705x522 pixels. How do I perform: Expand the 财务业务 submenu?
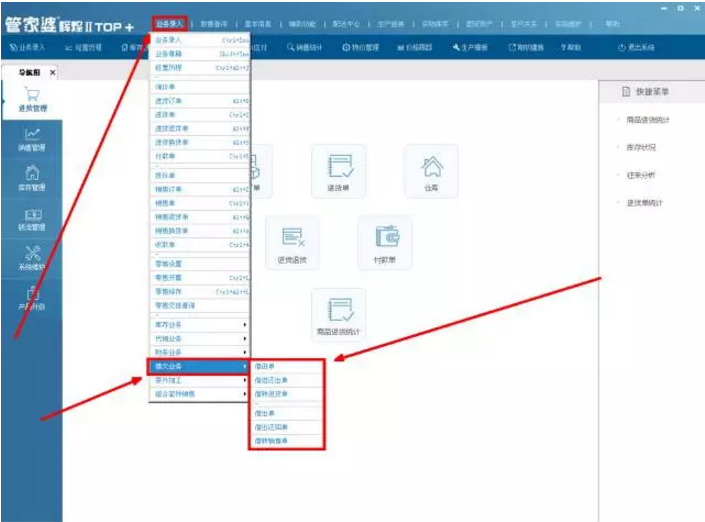click(x=200, y=352)
